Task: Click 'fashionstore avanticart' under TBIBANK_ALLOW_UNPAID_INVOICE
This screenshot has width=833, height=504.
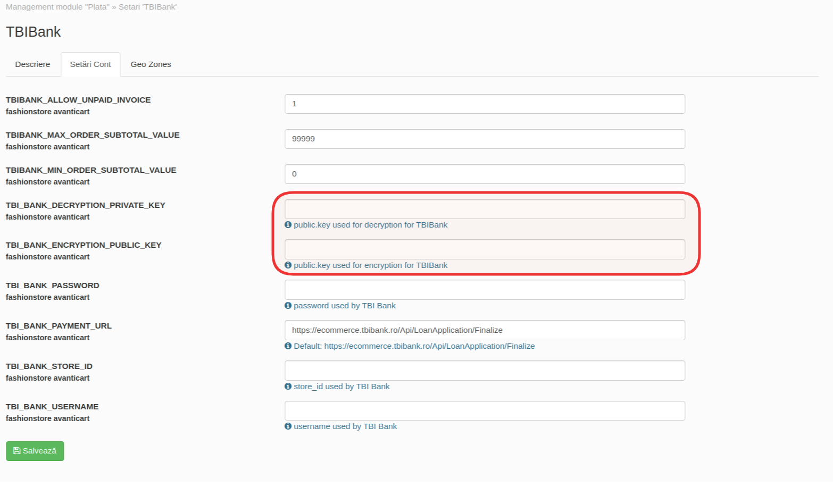Action: (x=48, y=112)
